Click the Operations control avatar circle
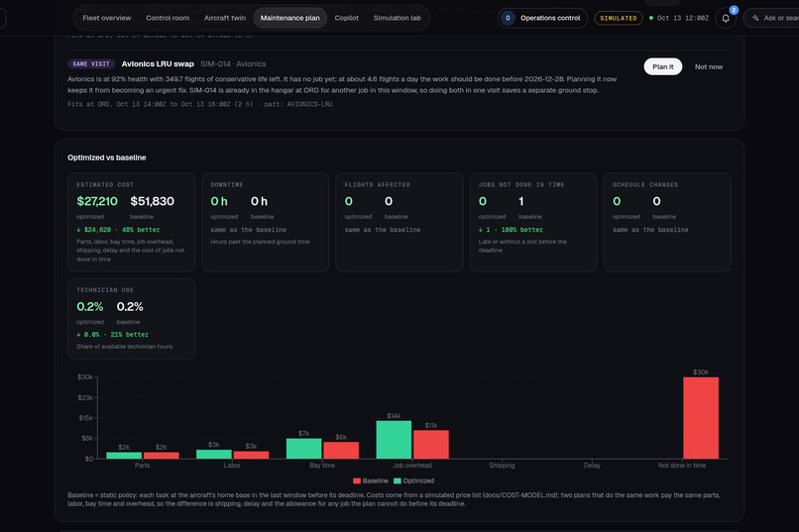Viewport: 799px width, 532px height. tap(508, 18)
